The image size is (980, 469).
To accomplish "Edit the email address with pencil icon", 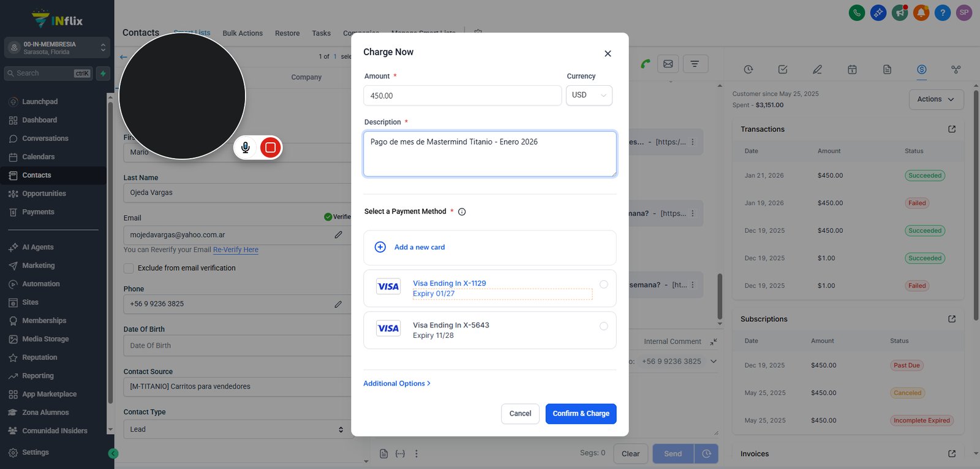I will coord(338,235).
